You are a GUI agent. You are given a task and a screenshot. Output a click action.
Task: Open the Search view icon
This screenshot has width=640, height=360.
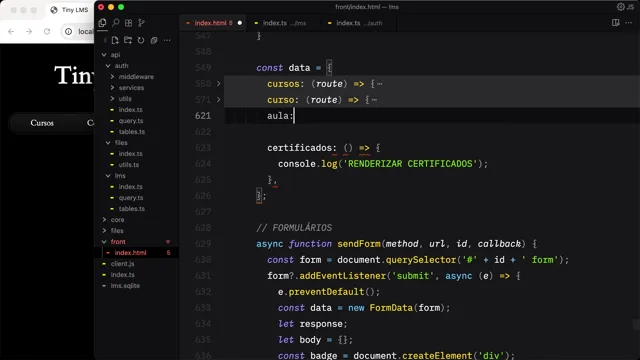pos(116,23)
